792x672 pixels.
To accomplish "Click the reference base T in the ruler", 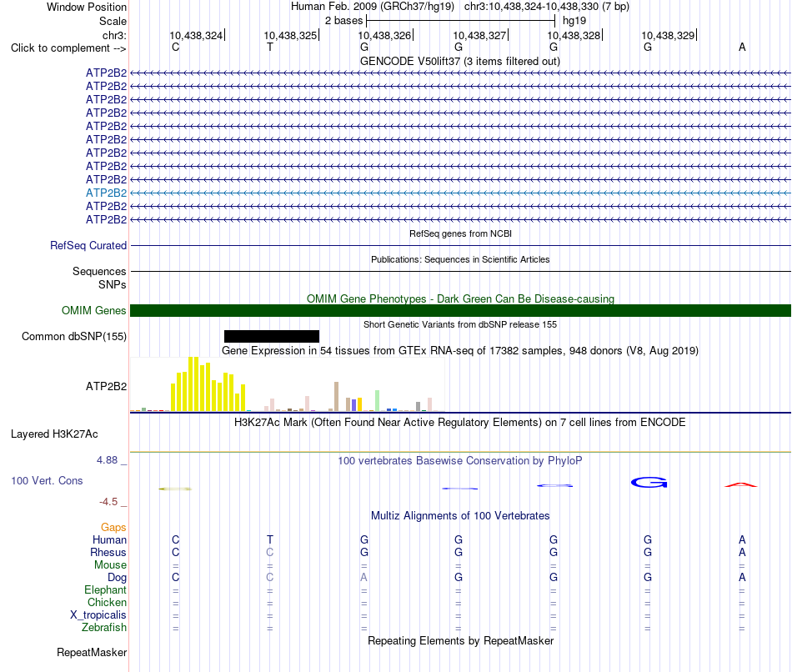I will pyautogui.click(x=270, y=47).
